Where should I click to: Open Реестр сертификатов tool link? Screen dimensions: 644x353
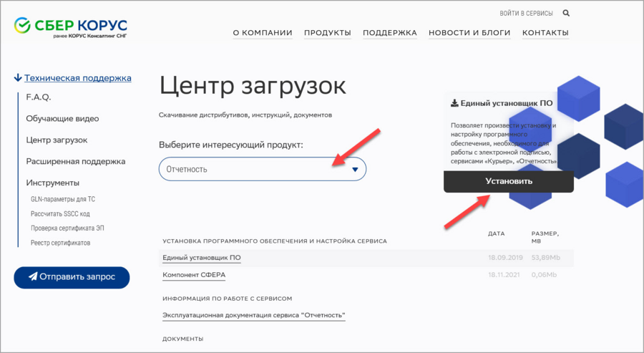tap(60, 243)
